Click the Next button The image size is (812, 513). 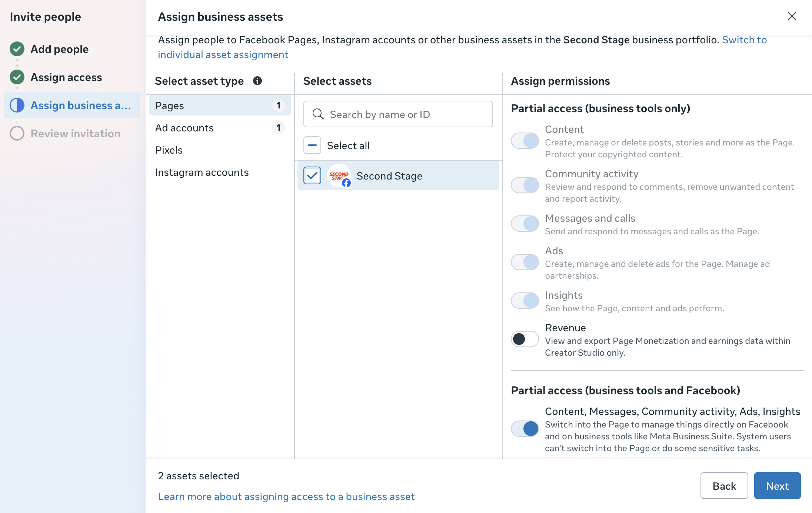tap(777, 486)
